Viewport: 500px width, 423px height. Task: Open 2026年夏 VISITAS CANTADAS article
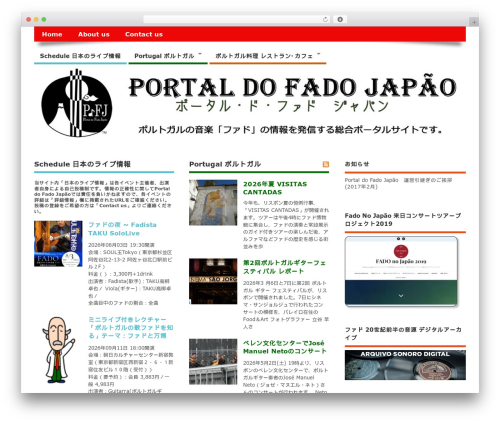click(275, 188)
